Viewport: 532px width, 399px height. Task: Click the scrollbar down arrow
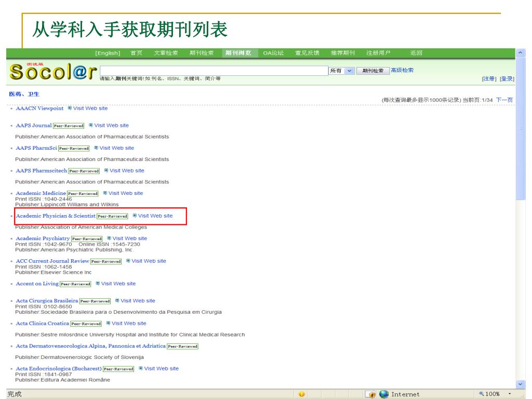[x=520, y=384]
